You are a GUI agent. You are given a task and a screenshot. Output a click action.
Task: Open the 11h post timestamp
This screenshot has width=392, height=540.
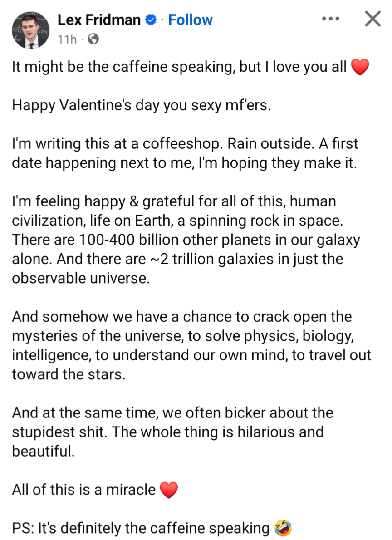67,39
